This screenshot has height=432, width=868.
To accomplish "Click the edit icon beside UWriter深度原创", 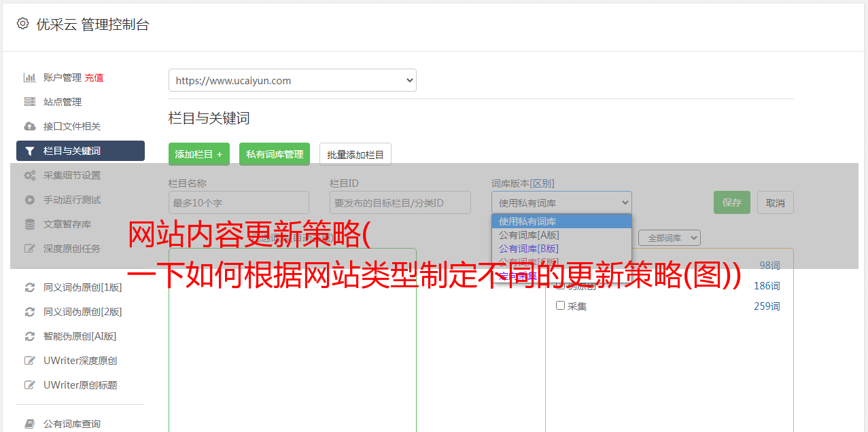I will coord(30,361).
